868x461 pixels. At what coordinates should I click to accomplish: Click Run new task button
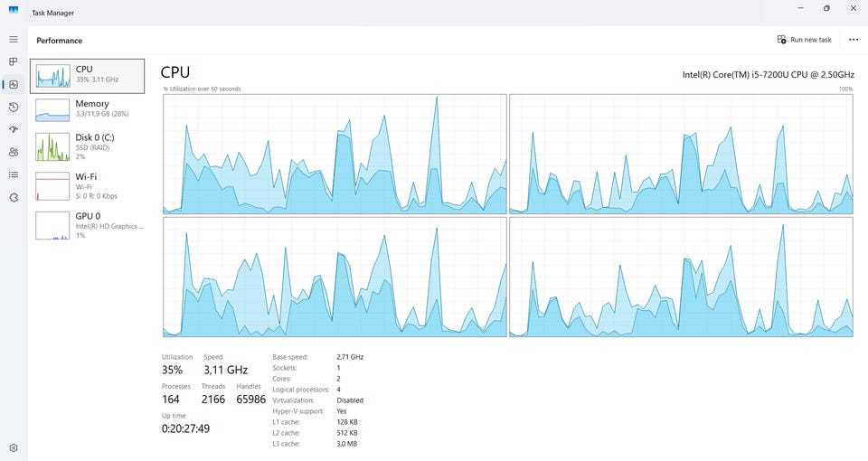805,39
